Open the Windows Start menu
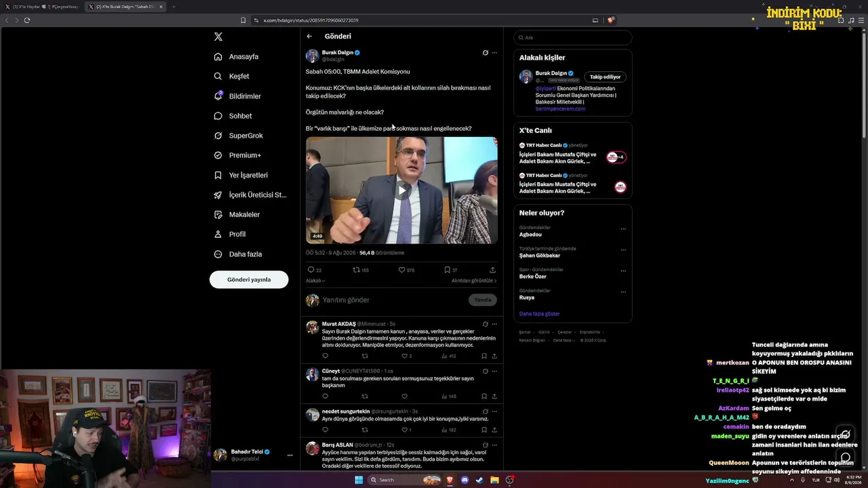 click(x=359, y=480)
